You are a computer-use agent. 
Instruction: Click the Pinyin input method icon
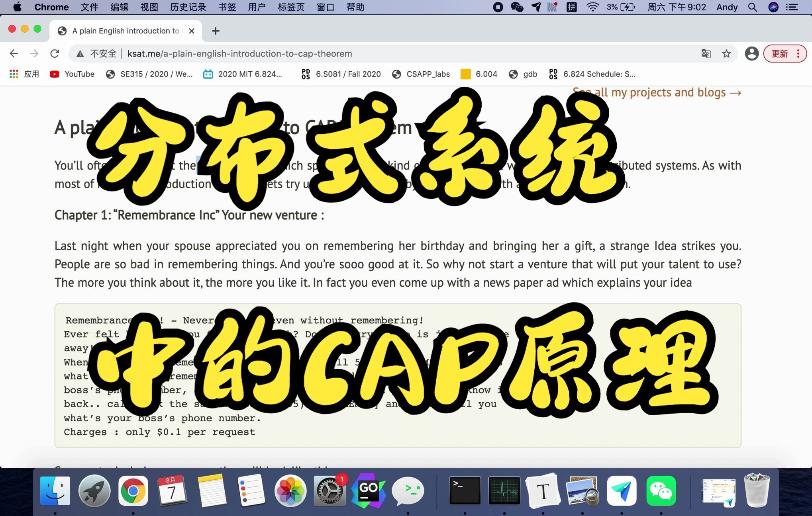572,7
